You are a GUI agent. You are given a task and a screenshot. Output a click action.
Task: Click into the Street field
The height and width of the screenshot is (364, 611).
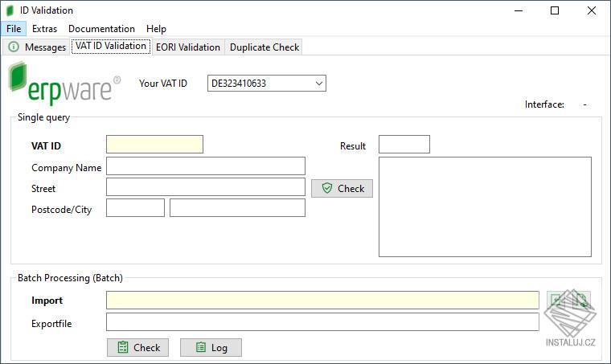click(206, 187)
